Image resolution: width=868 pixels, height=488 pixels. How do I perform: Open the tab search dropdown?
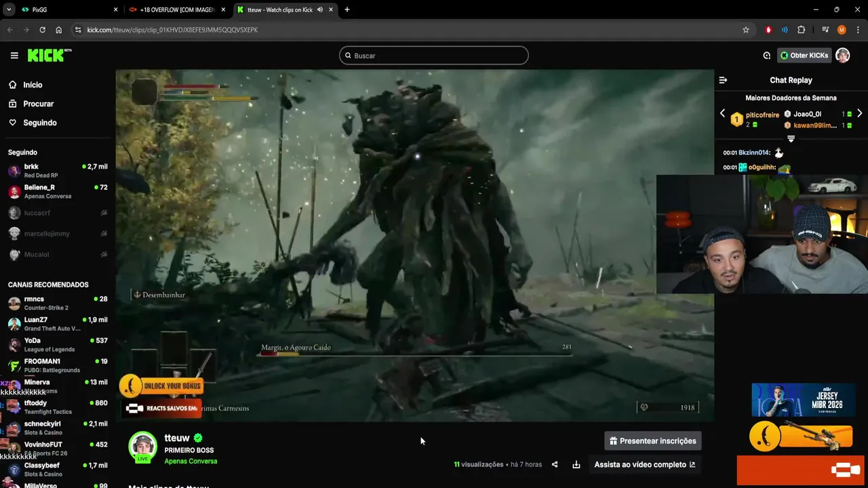tap(8, 9)
